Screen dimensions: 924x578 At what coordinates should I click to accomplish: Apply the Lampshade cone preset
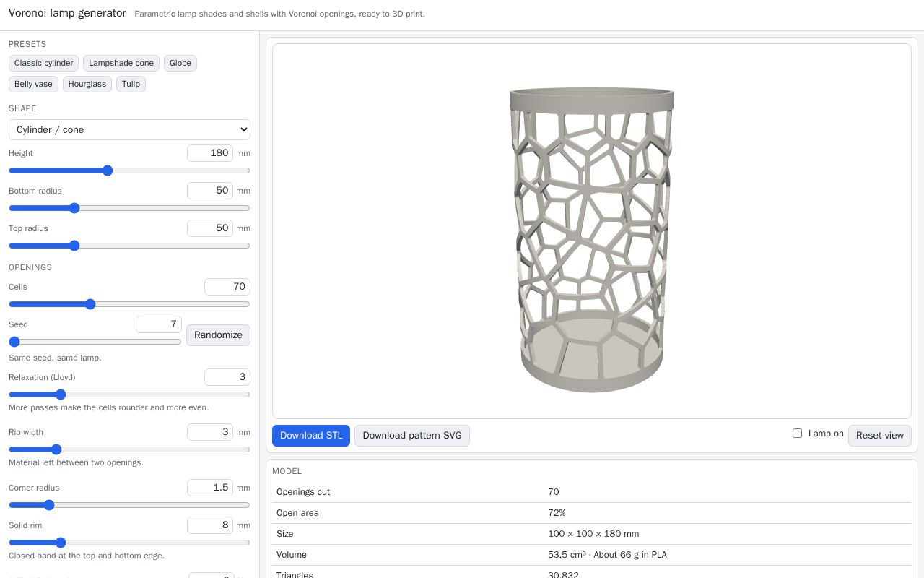click(x=121, y=63)
